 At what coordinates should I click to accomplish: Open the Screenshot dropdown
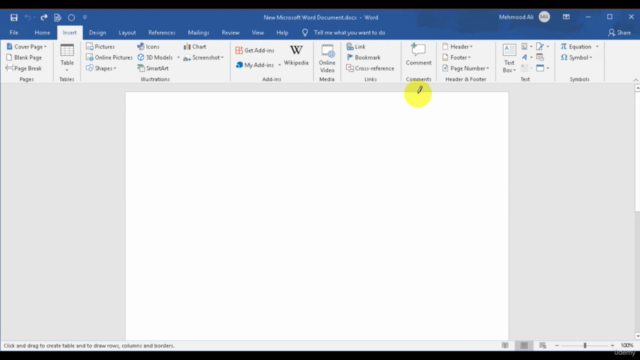204,58
